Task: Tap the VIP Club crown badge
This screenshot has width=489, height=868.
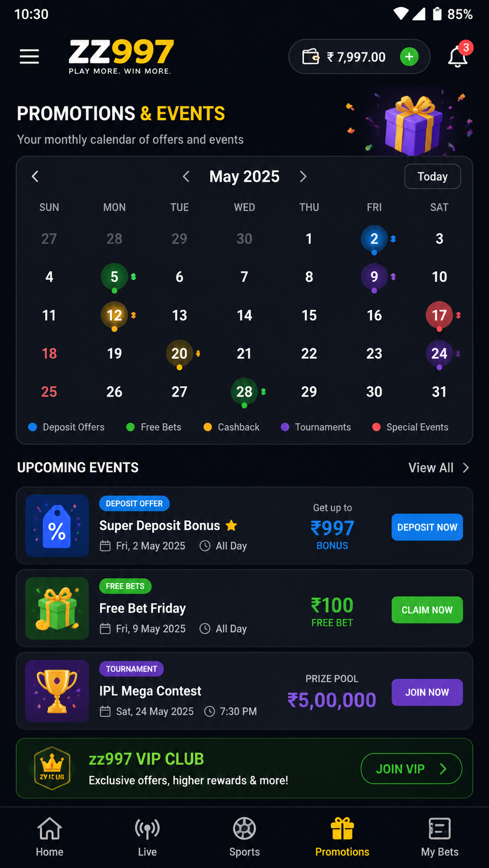Action: [52, 768]
